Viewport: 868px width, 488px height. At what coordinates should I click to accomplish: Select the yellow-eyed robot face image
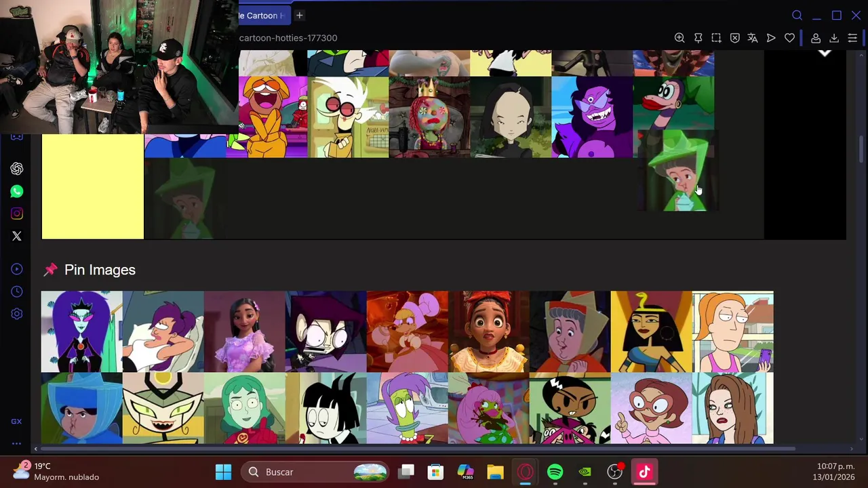click(163, 409)
